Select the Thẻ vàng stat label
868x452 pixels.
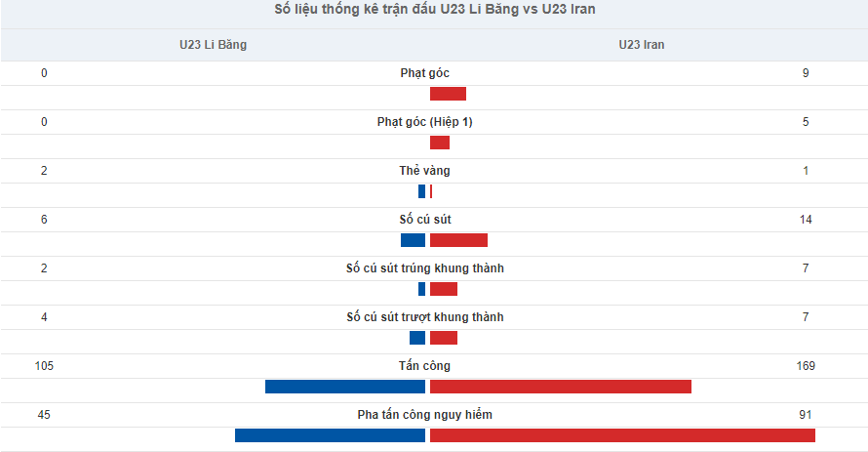[424, 171]
